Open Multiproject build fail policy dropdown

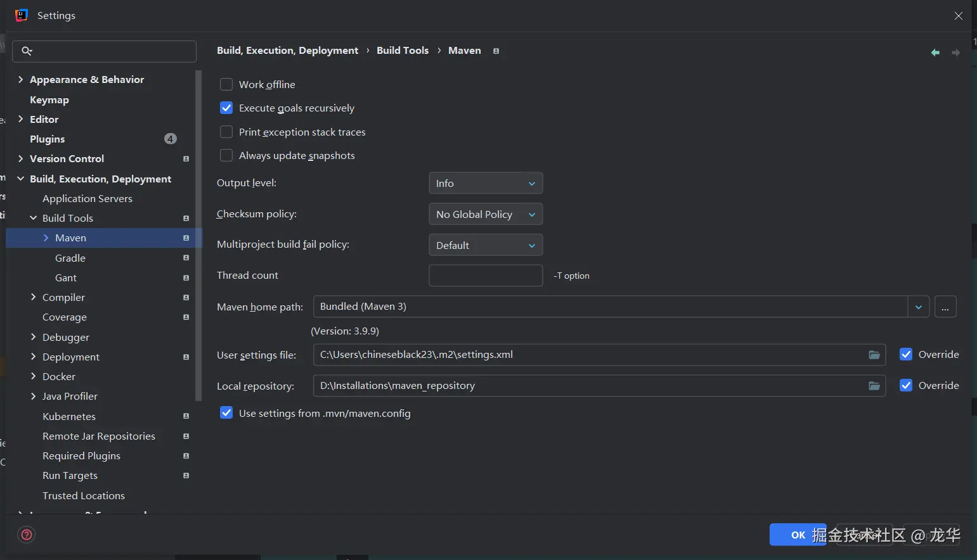486,245
